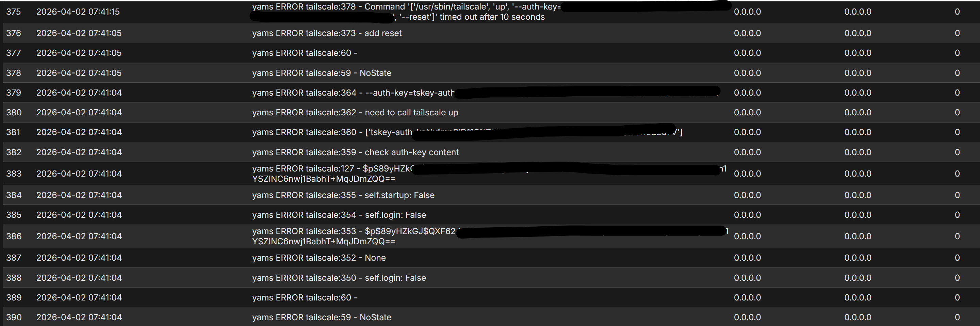
Task: Select the tailscale:354 'self.login: False' entry
Action: pos(339,215)
